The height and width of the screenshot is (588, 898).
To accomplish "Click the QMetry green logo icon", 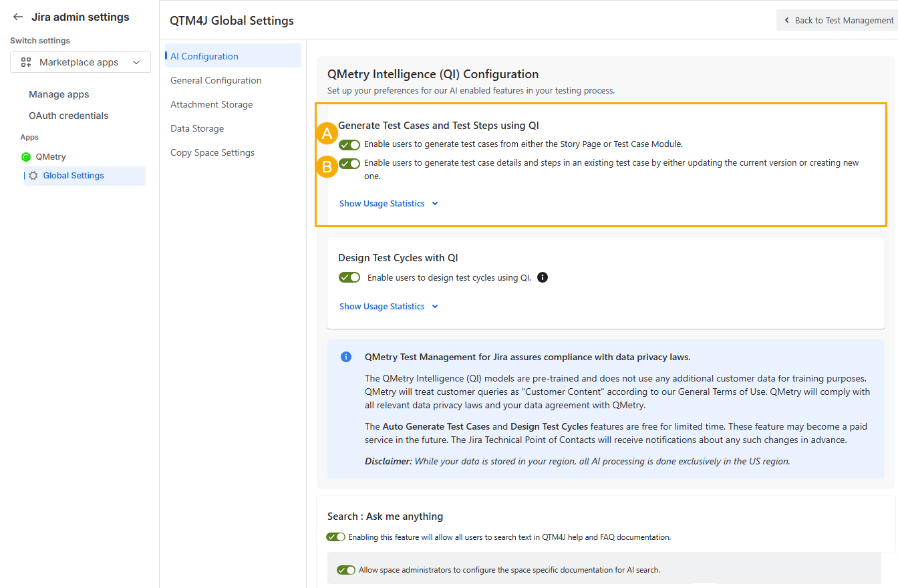I will [26, 157].
